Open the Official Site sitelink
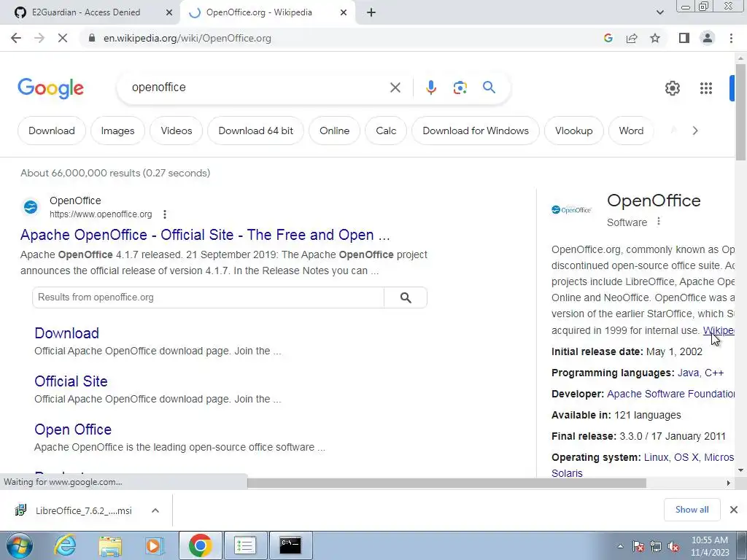Image resolution: width=747 pixels, height=560 pixels. [71, 381]
